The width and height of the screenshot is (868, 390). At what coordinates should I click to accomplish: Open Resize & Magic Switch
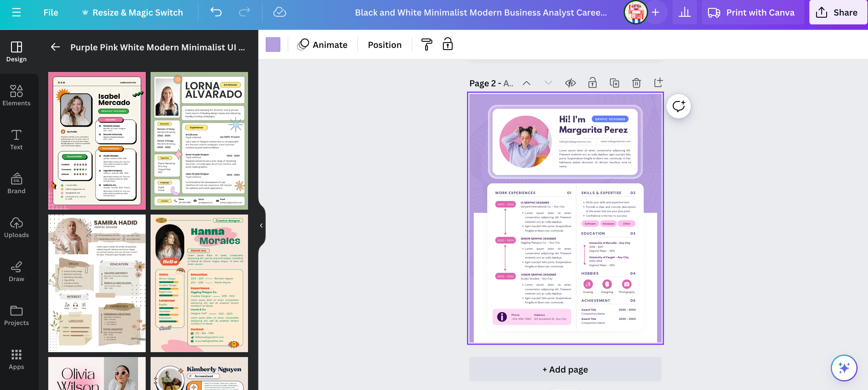pos(133,13)
